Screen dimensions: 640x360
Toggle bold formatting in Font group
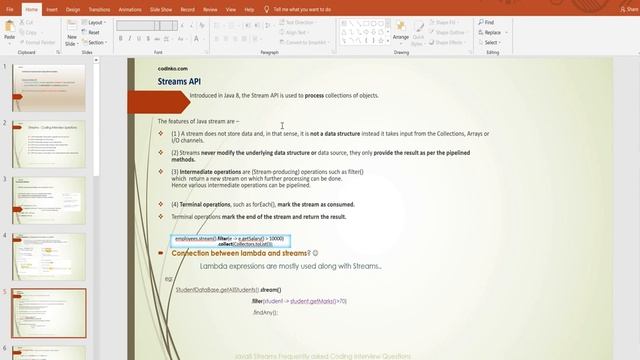click(120, 39)
